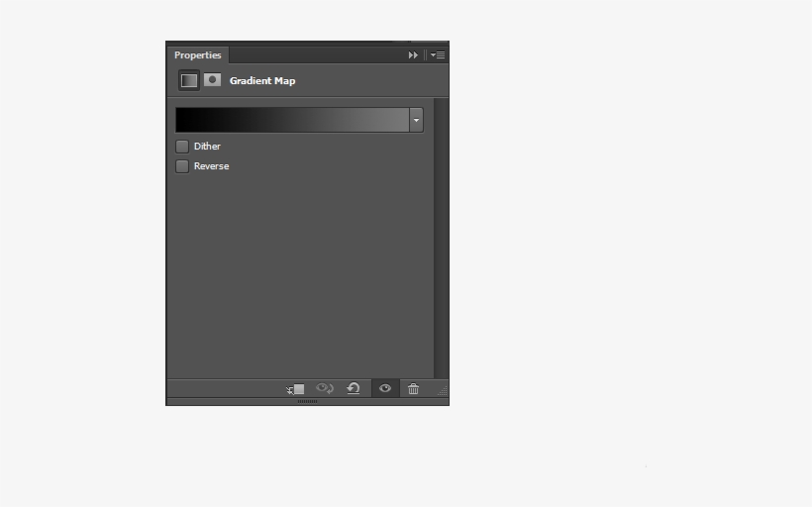
Task: Reset adjustment to defaults icon
Action: click(354, 388)
